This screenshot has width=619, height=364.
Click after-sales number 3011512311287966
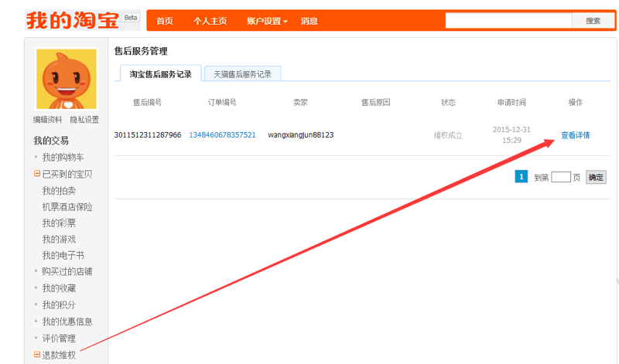click(148, 135)
